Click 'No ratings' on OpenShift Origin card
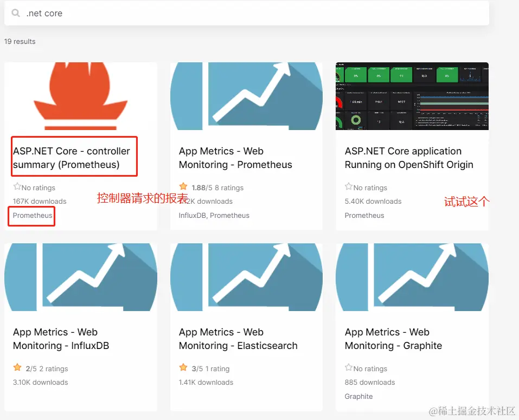The width and height of the screenshot is (519, 420). (370, 188)
